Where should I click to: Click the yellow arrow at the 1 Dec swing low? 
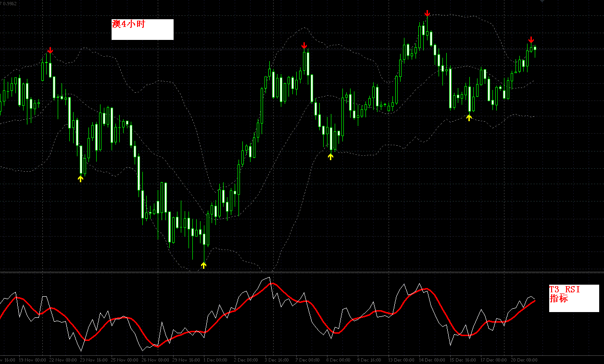coord(204,265)
